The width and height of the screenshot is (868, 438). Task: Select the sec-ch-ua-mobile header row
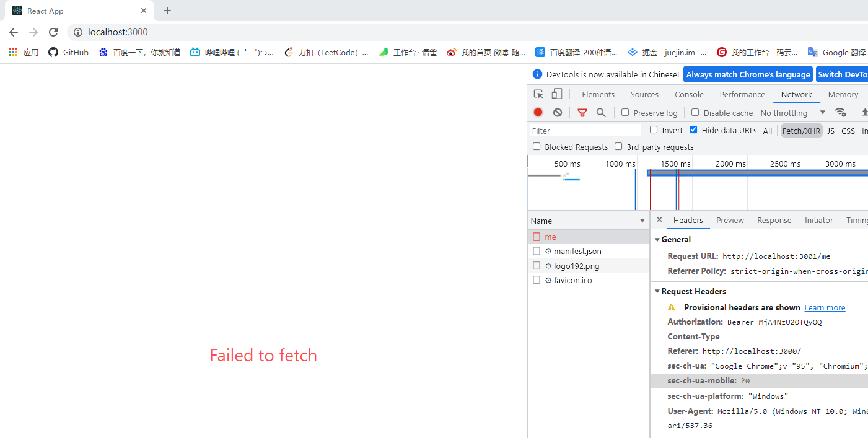tap(759, 381)
